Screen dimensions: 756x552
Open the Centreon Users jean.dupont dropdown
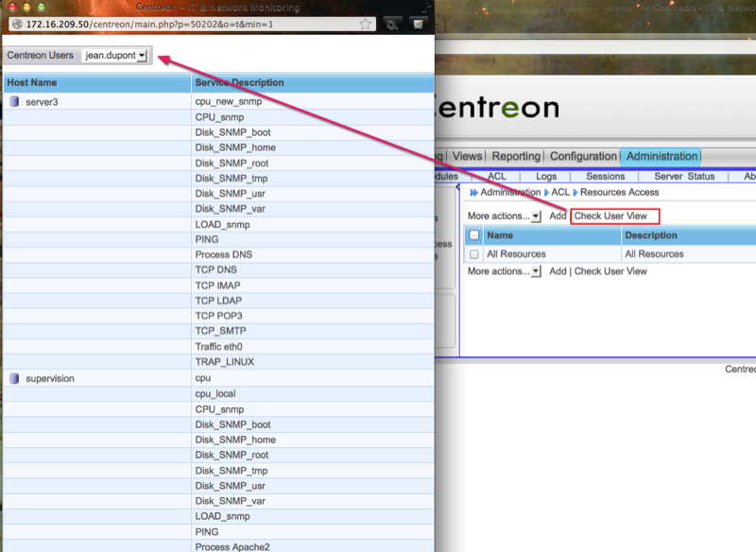(x=115, y=56)
